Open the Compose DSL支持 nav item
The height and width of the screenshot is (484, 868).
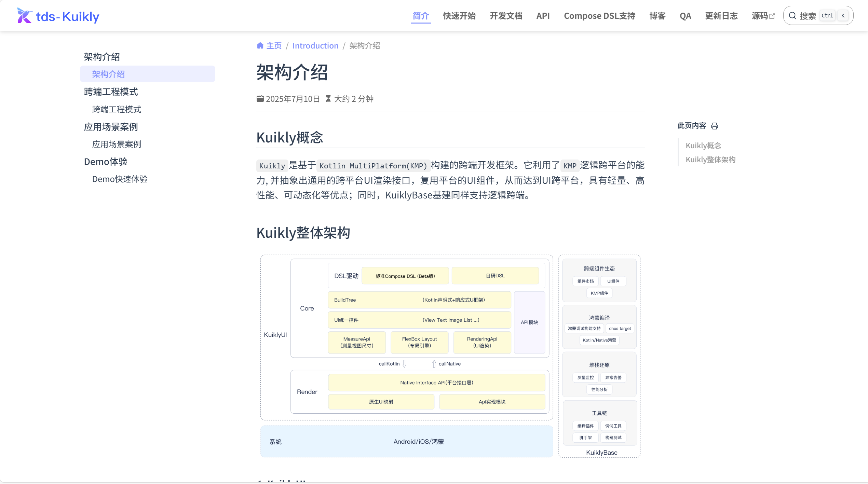(599, 16)
